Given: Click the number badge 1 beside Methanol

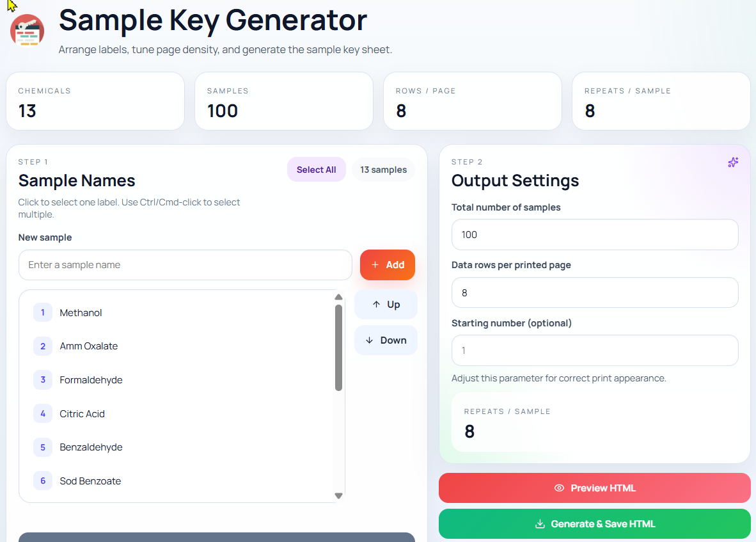Looking at the screenshot, I should [43, 312].
